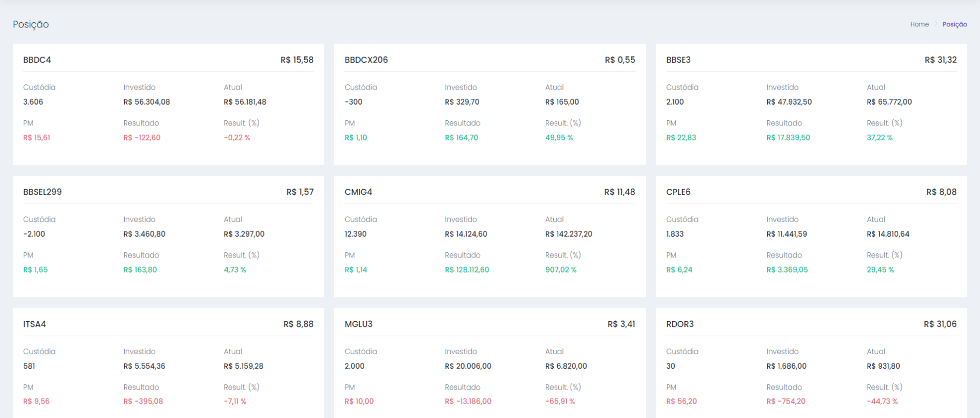The width and height of the screenshot is (980, 418).
Task: Click CMIG4 custody quantity 12.390
Action: 356,234
